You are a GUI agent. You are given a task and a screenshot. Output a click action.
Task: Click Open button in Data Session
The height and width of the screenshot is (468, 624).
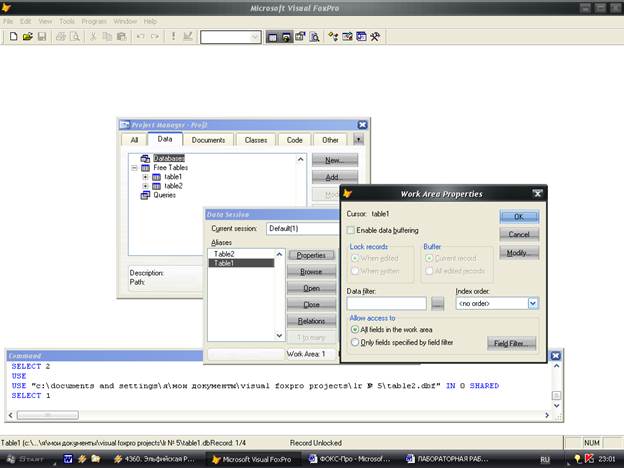(311, 288)
